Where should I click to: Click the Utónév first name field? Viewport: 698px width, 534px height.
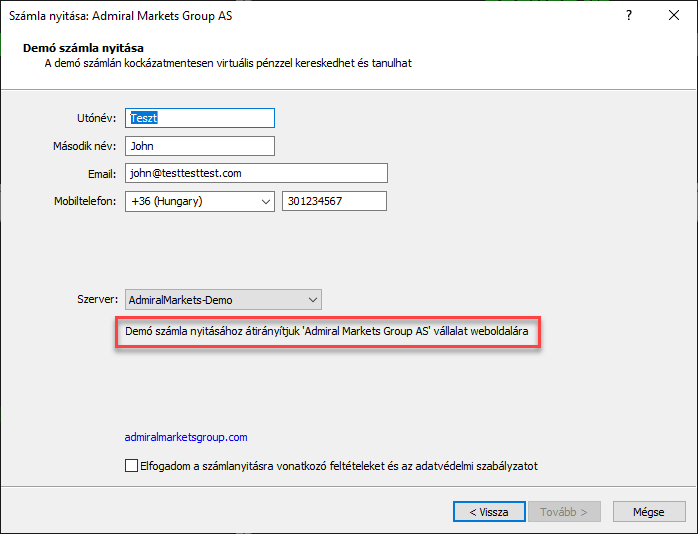pos(200,118)
